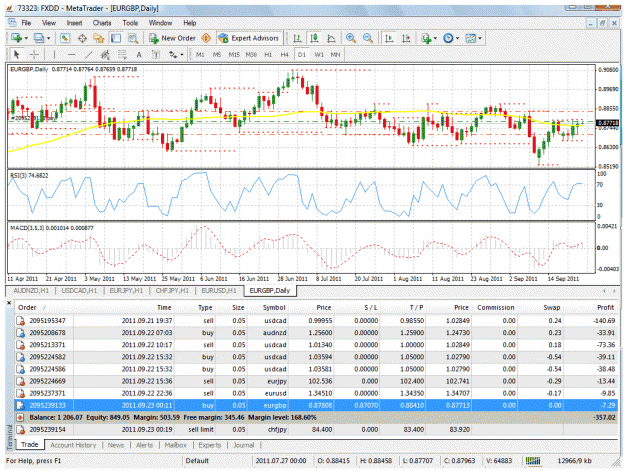Image resolution: width=625 pixels, height=471 pixels.
Task: Enable auto scroll on the chart
Action: (x=389, y=38)
